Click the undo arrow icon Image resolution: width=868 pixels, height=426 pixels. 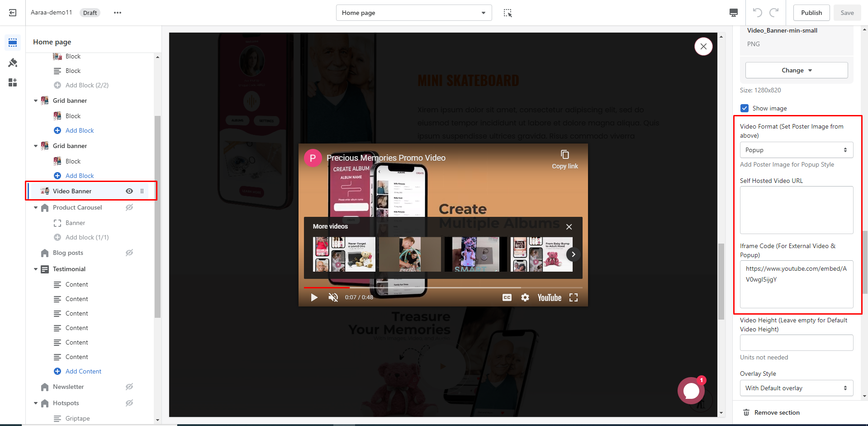point(757,12)
